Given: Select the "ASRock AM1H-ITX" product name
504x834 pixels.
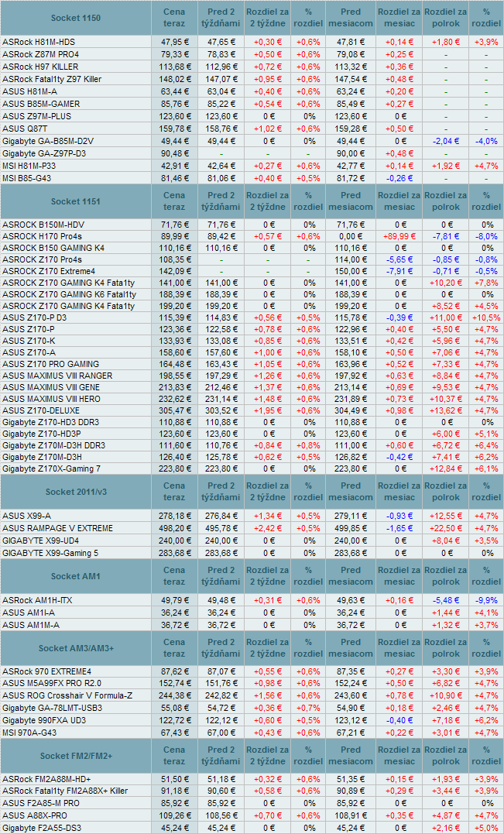Looking at the screenshot, I should [36, 600].
